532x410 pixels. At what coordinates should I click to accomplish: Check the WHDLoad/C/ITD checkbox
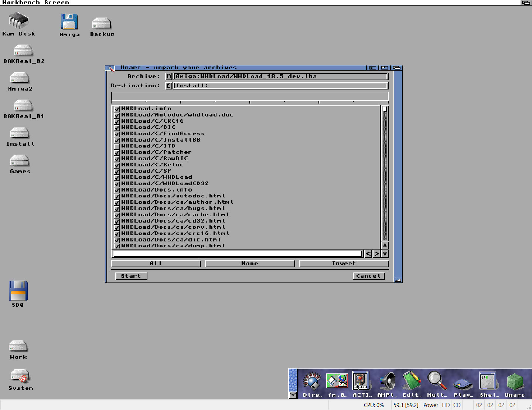pyautogui.click(x=117, y=146)
